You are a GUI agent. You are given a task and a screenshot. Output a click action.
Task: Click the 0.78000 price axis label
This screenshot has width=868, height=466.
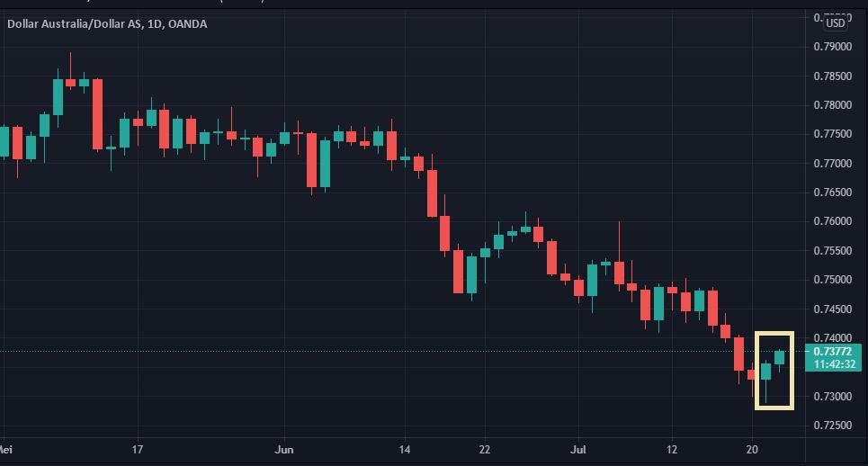pyautogui.click(x=832, y=105)
